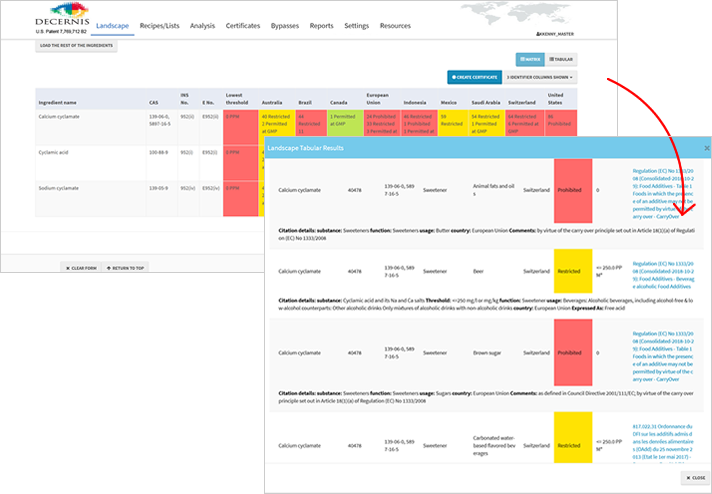
Task: Switch to Tabular view
Action: (x=561, y=59)
